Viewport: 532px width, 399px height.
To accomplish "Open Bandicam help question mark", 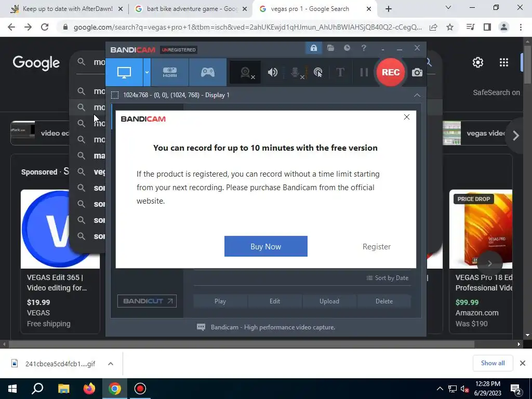I will click(x=364, y=48).
